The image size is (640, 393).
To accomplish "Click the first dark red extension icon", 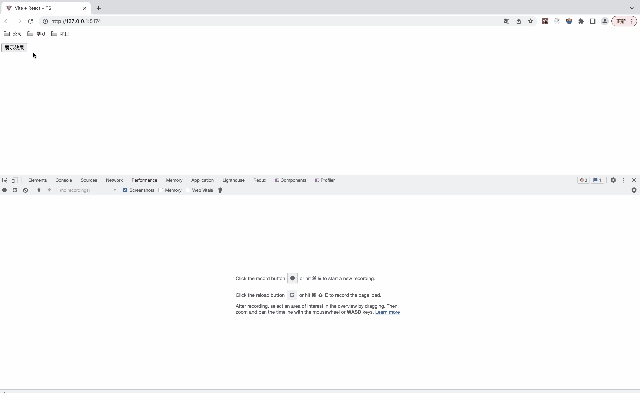I will 545,21.
